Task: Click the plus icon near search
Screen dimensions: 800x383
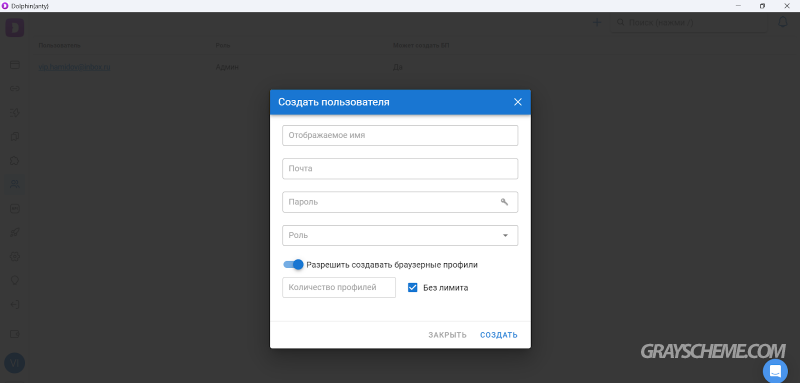Action: click(x=596, y=22)
